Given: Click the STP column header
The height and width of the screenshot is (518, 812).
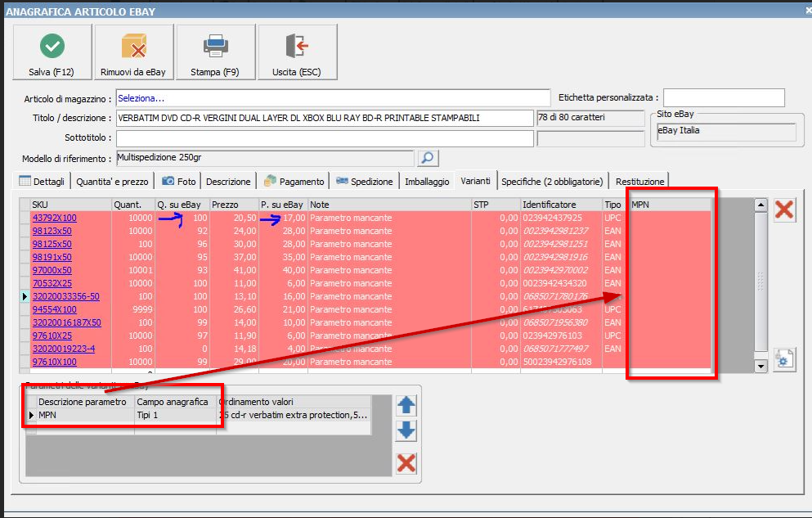Looking at the screenshot, I should pyautogui.click(x=496, y=205).
